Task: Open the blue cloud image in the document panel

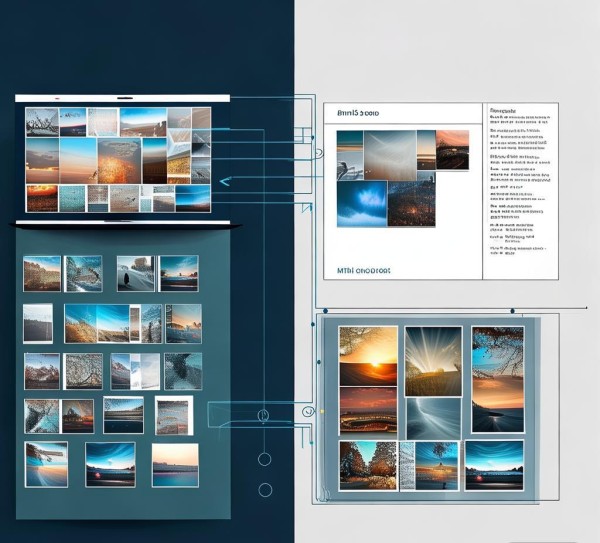Action: (363, 204)
